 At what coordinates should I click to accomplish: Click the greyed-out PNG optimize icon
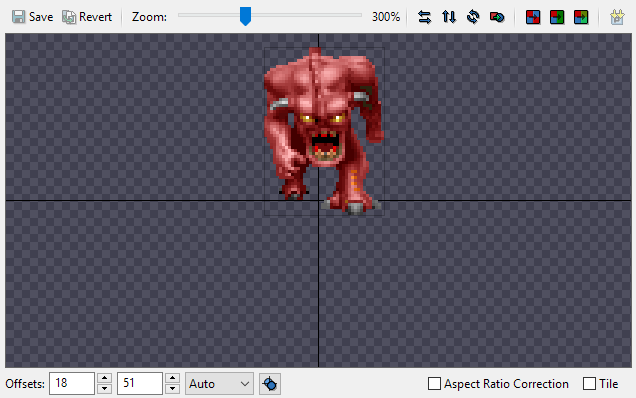[x=617, y=17]
